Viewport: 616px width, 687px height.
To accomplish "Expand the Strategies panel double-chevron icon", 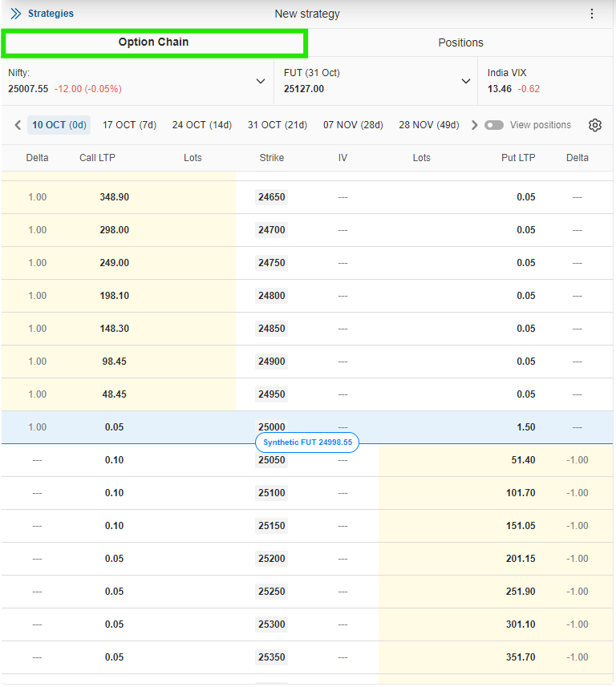I will [16, 14].
